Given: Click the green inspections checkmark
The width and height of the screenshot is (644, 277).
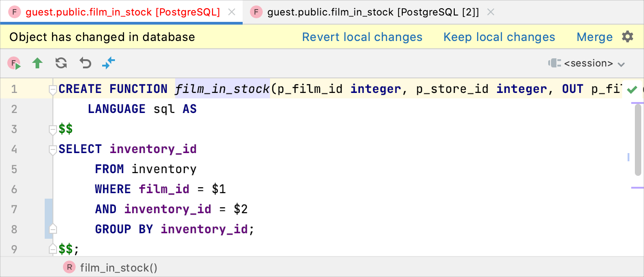Looking at the screenshot, I should 633,90.
